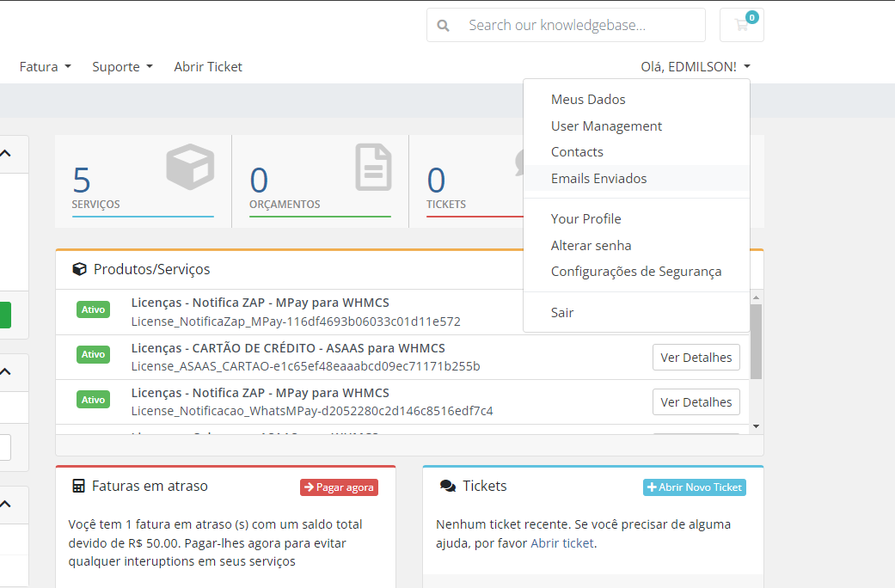
Task: Click the search magnifier icon
Action: 444,26
